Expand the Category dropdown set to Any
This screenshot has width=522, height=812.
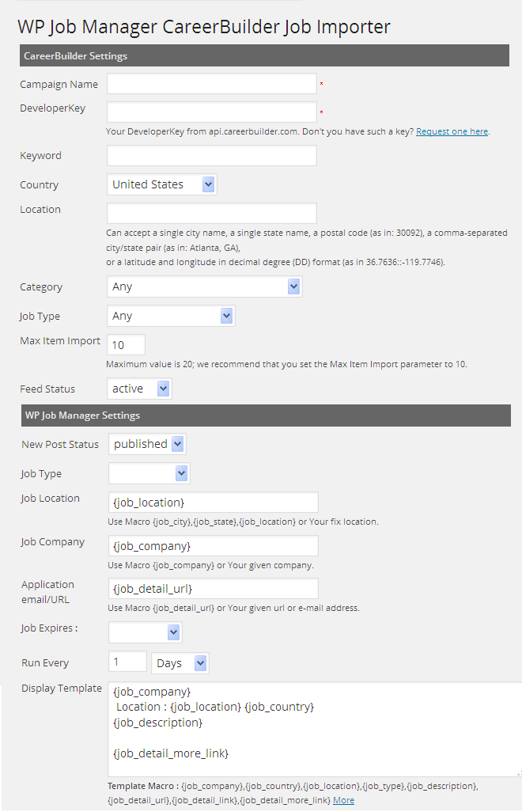204,286
